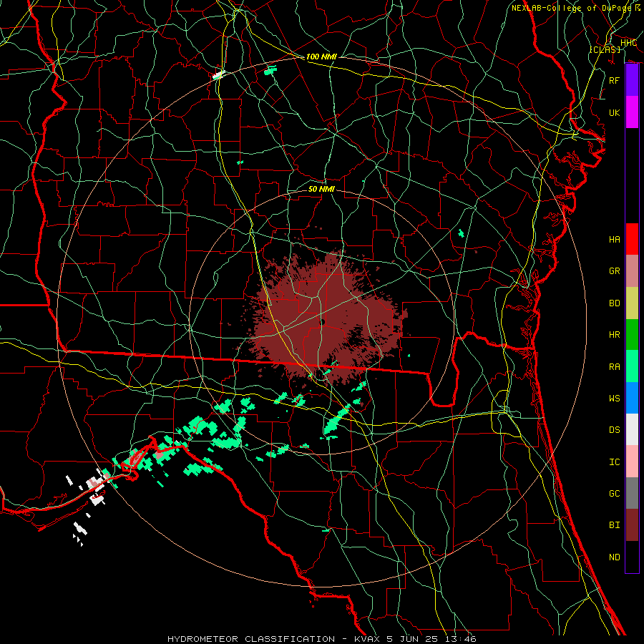Click the dark green HR legend swatch

point(632,335)
